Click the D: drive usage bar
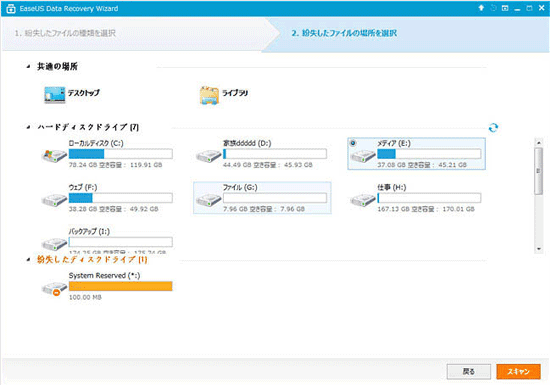Image resolution: width=550 pixels, height=385 pixels. [x=275, y=154]
